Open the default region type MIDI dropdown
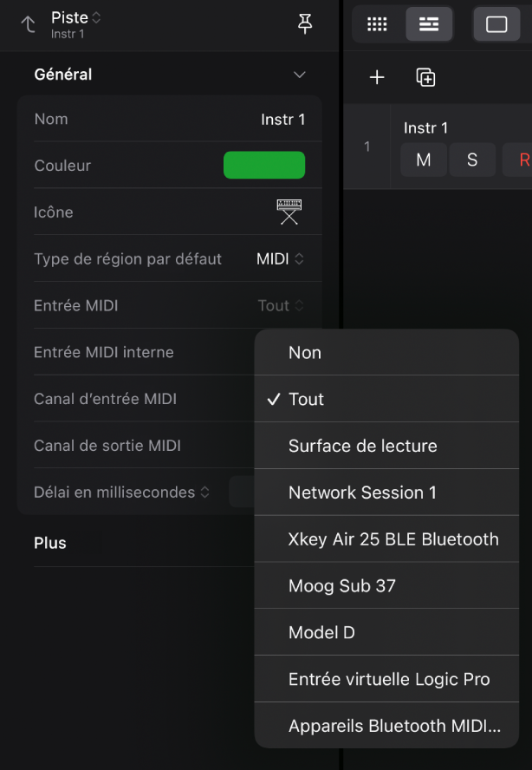 pos(280,258)
